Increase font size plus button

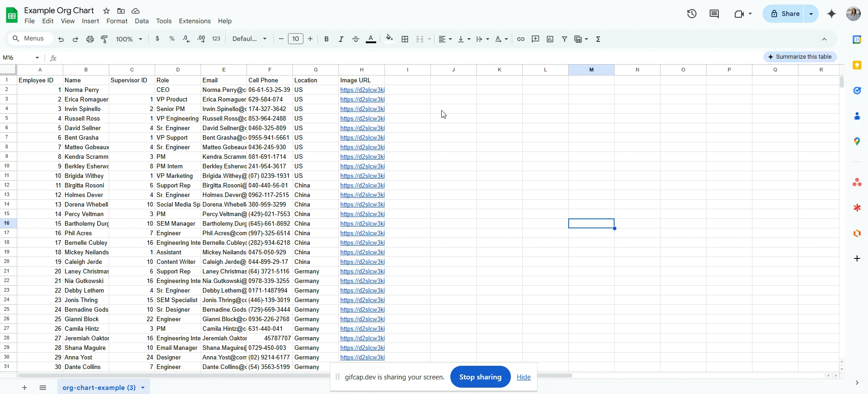(x=310, y=39)
